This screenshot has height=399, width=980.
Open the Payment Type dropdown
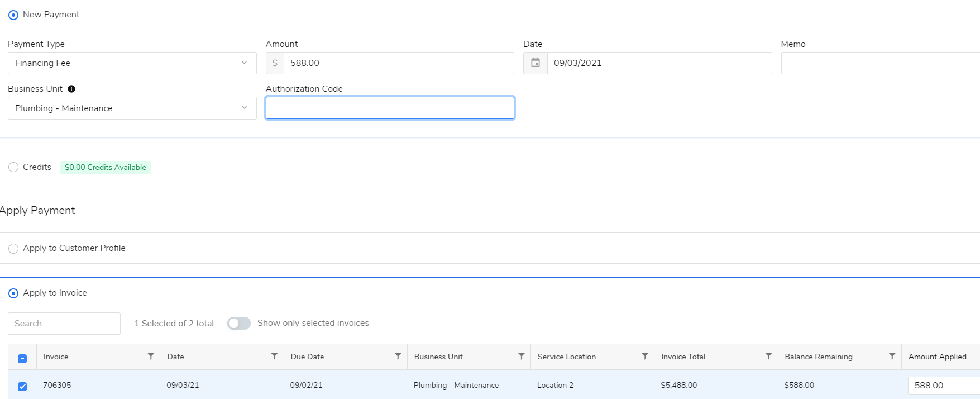[132, 63]
